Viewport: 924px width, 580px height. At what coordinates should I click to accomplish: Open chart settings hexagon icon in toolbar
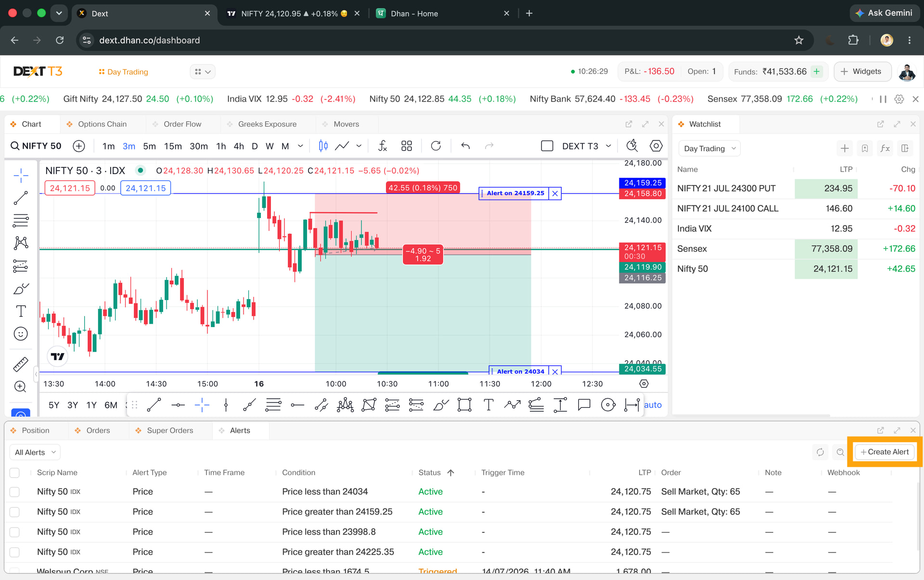click(x=656, y=146)
